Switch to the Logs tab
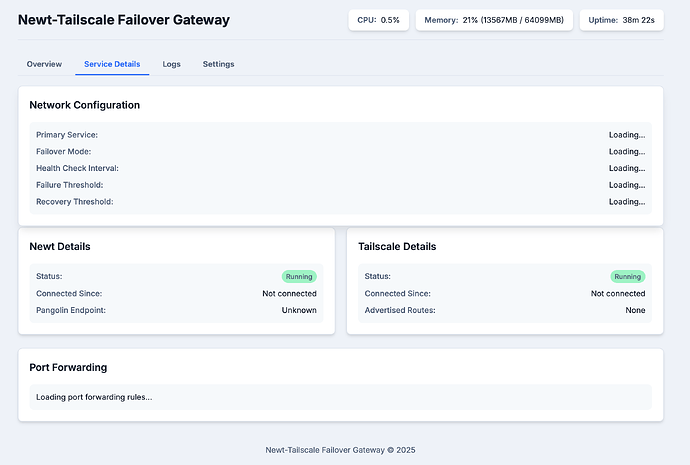This screenshot has height=465, width=690. click(x=172, y=64)
